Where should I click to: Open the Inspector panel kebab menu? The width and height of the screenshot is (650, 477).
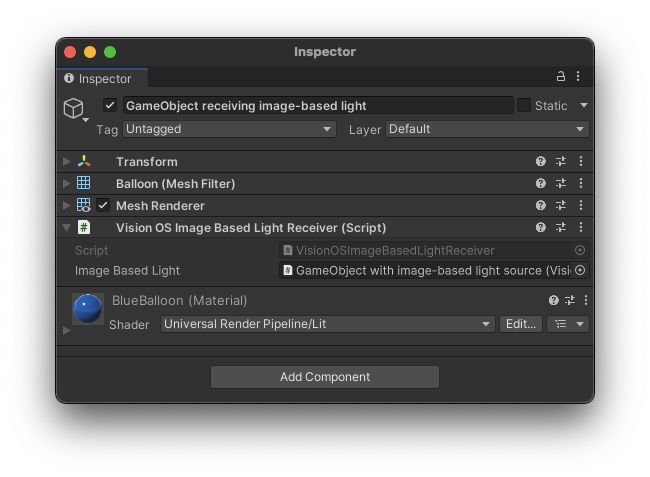[x=578, y=77]
